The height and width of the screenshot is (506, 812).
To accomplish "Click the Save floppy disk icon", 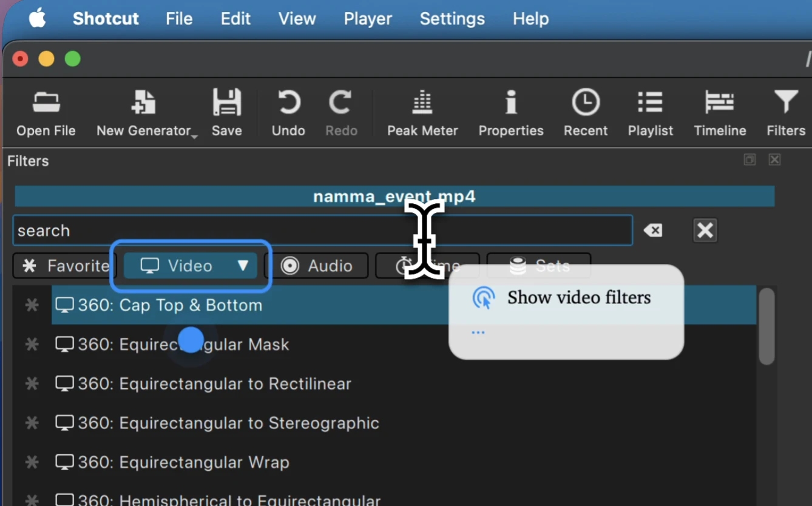I will pos(227,103).
